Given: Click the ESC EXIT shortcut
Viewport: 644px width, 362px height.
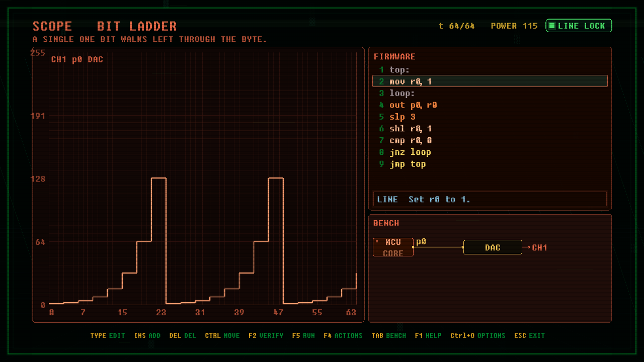Looking at the screenshot, I should [529, 335].
